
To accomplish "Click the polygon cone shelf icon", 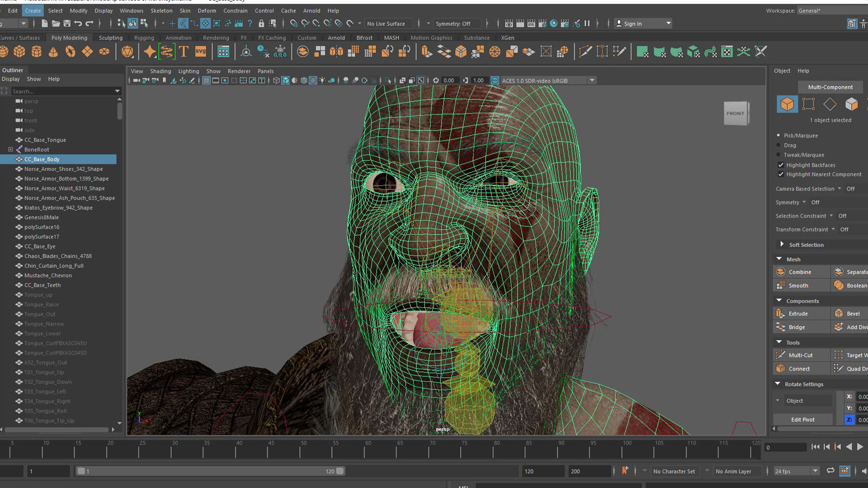I will (x=53, y=52).
